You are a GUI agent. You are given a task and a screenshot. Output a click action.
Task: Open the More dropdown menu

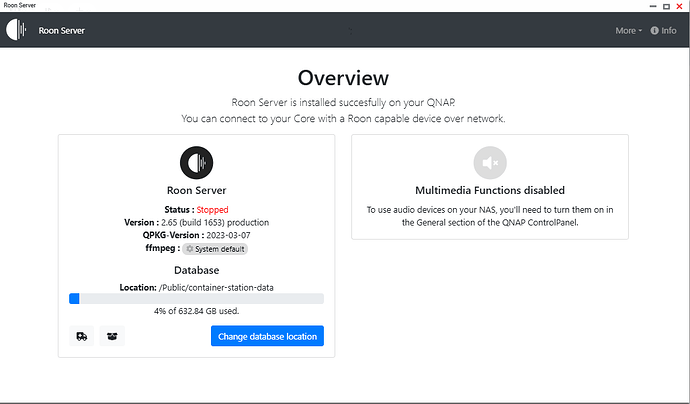628,30
